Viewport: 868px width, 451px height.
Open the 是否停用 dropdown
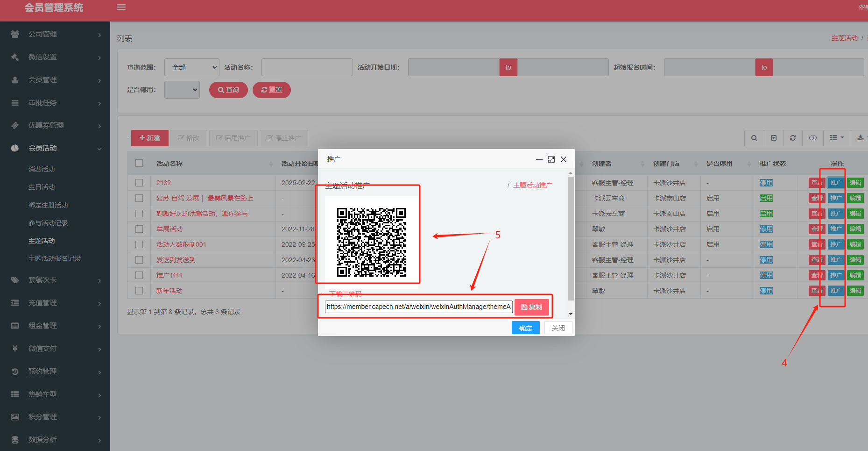182,90
